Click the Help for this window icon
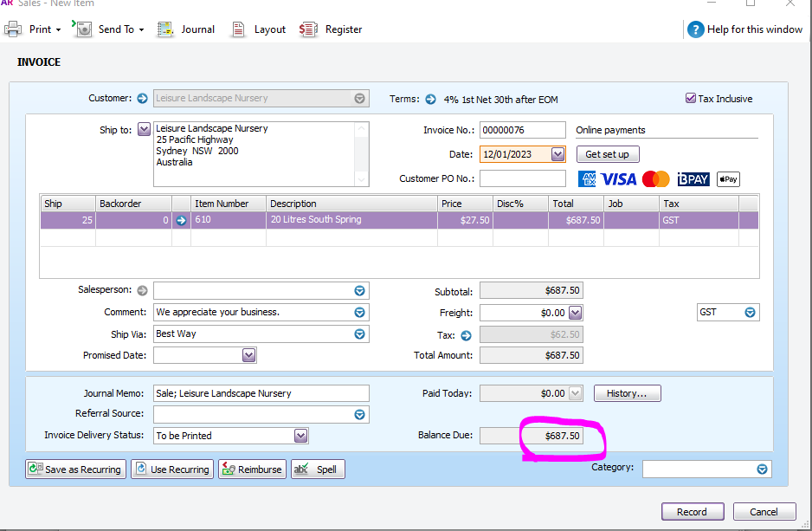The width and height of the screenshot is (812, 531). coord(695,29)
